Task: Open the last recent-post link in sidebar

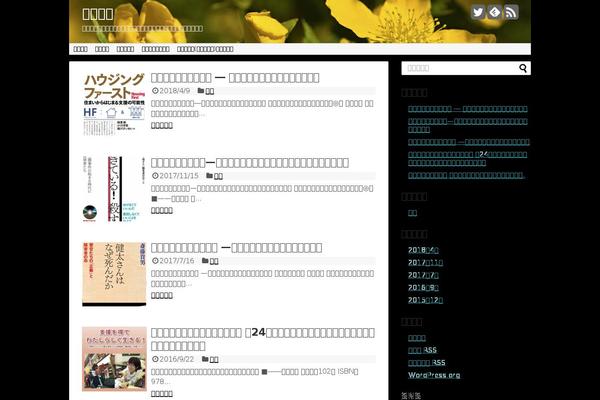Action: click(466, 175)
